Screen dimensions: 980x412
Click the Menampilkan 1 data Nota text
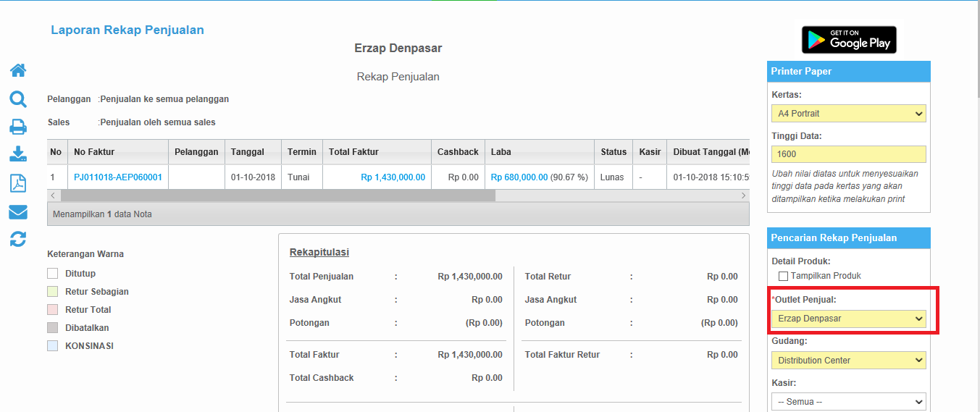[102, 214]
